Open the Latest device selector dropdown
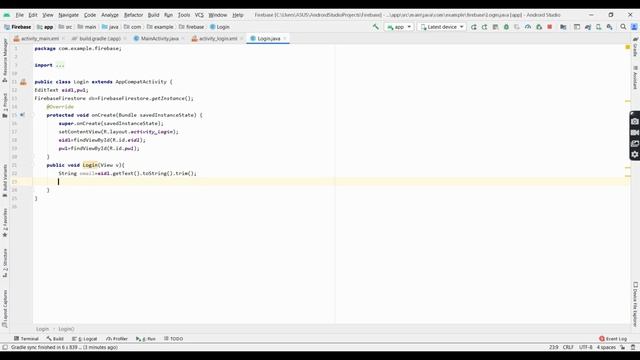Image resolution: width=640 pixels, height=360 pixels. (x=442, y=27)
